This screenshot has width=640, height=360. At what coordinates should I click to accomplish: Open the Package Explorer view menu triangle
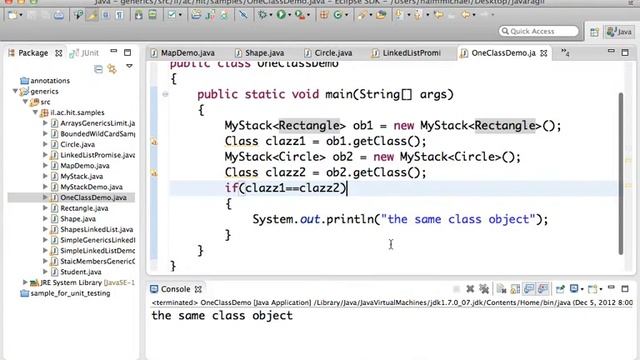129,66
